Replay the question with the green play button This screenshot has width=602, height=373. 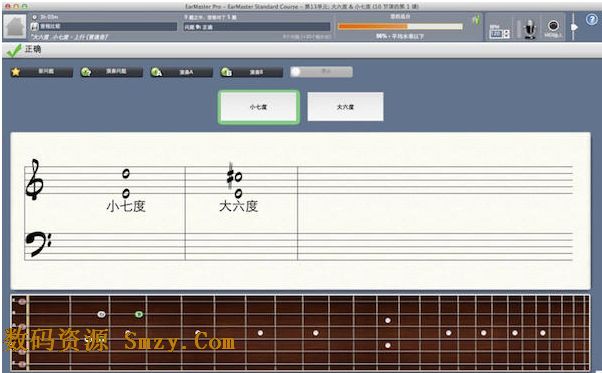[111, 72]
